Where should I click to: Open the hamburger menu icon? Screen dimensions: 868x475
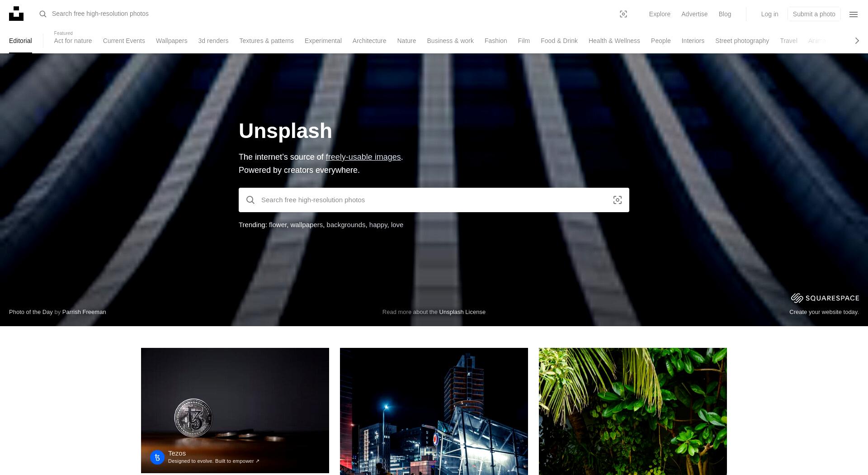click(854, 14)
